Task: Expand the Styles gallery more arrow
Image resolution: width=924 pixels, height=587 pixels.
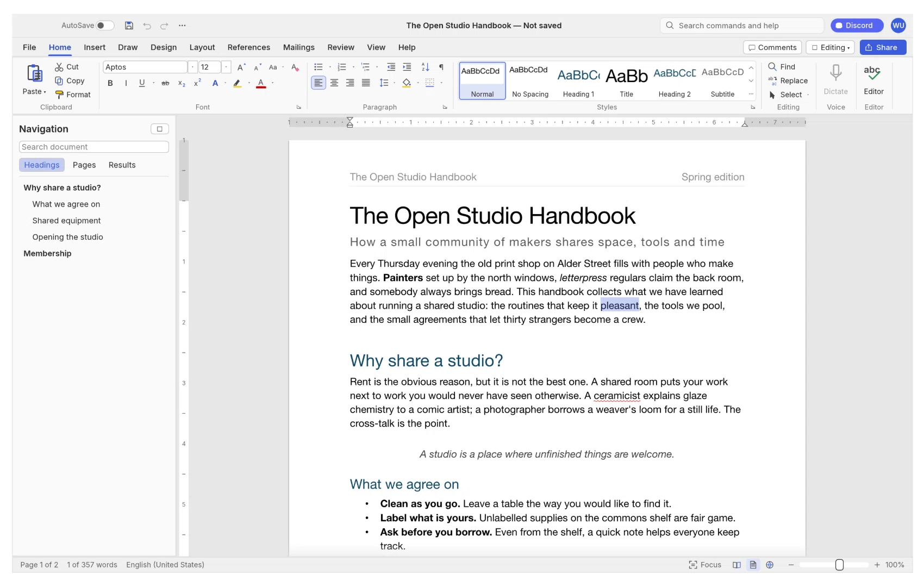Action: pyautogui.click(x=751, y=94)
